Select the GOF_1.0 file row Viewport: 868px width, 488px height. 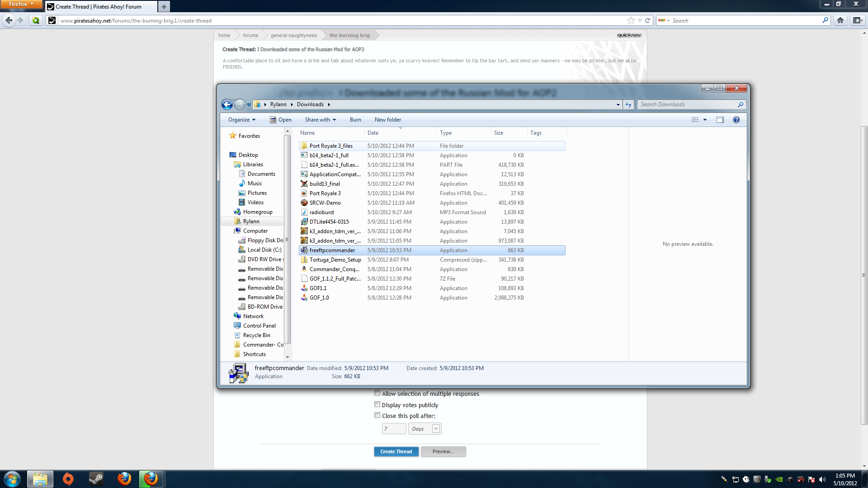[432, 298]
